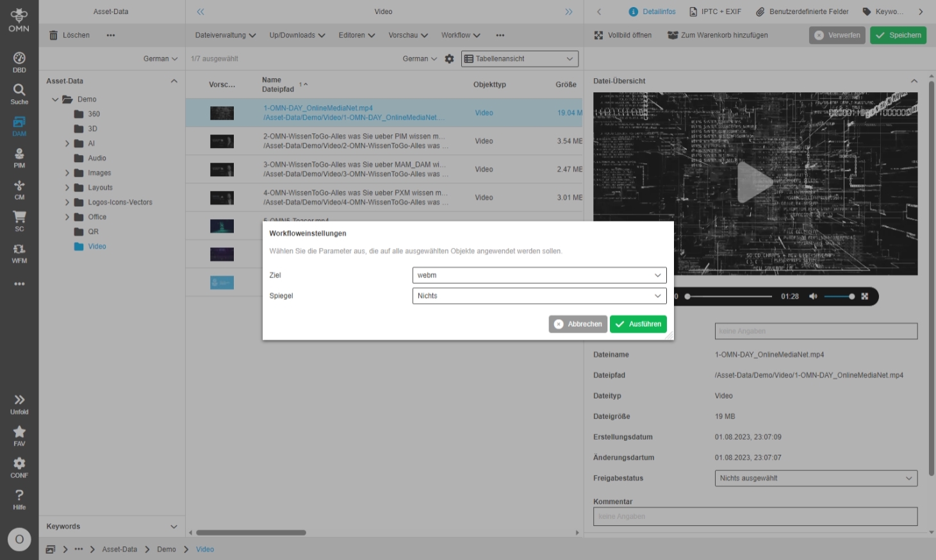The width and height of the screenshot is (936, 560).
Task: Click the Ausführen button
Action: click(638, 324)
